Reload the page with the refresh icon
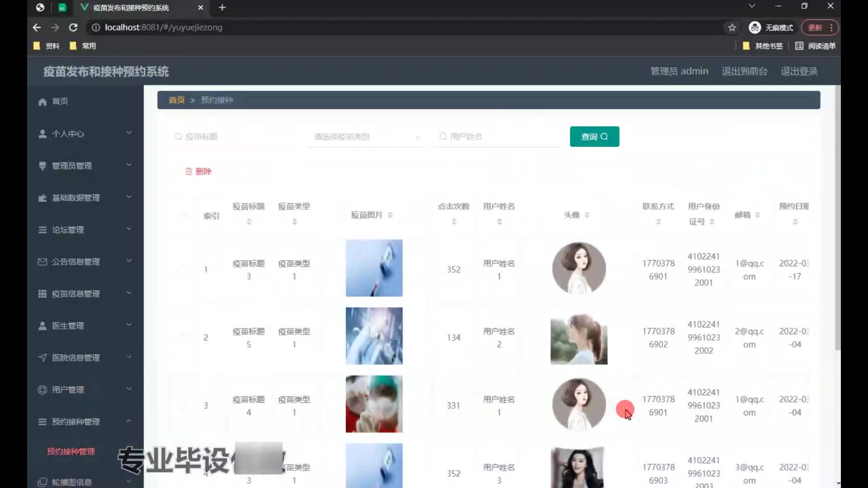This screenshot has height=488, width=868. click(x=73, y=28)
